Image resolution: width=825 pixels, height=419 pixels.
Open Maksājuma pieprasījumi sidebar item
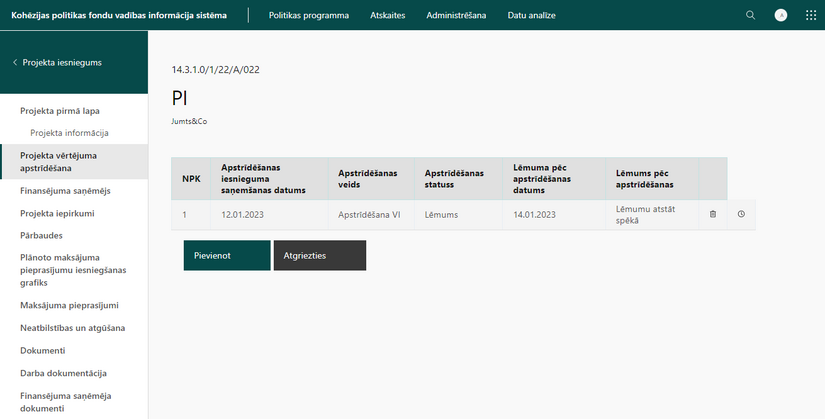click(69, 305)
